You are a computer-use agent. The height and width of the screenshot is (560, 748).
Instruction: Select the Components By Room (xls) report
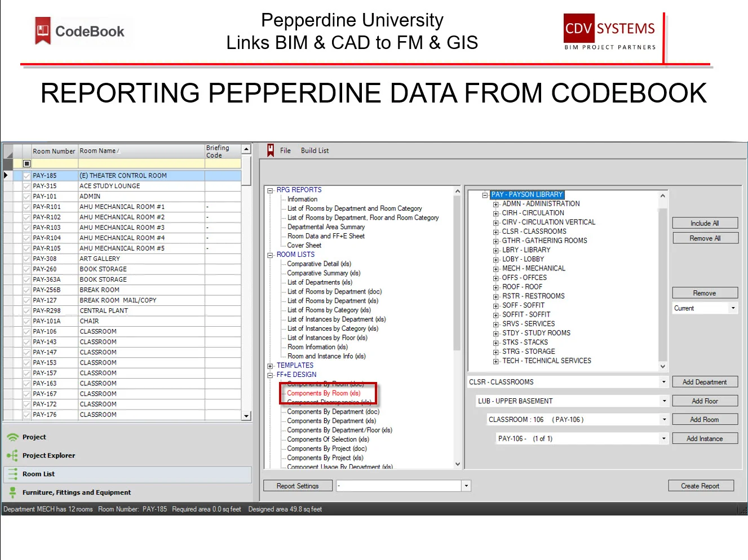click(x=324, y=393)
